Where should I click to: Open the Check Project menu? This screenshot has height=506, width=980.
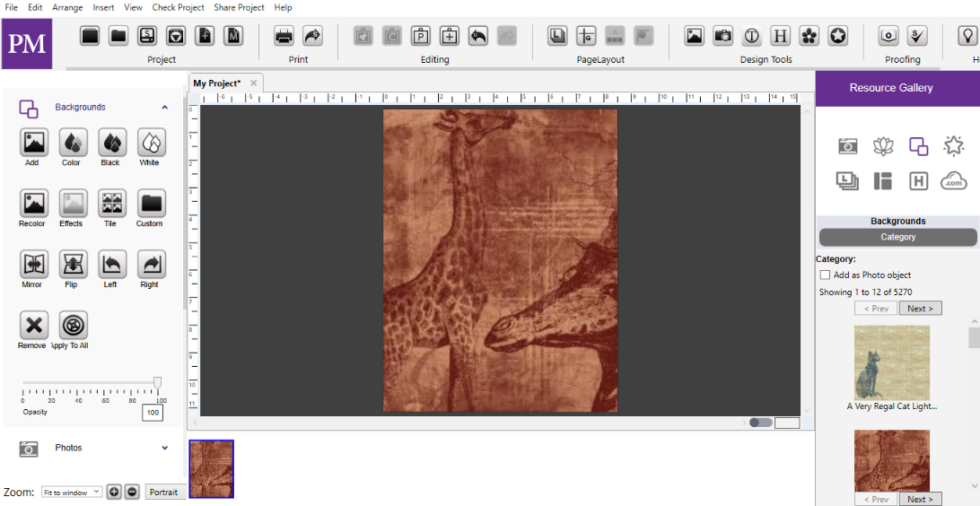coord(178,7)
